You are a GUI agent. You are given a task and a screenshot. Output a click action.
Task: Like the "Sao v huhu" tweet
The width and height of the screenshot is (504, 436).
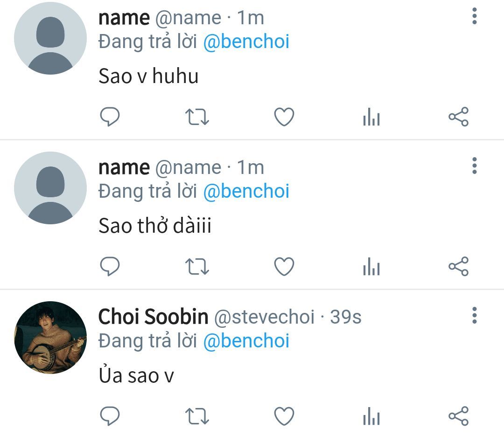point(284,117)
